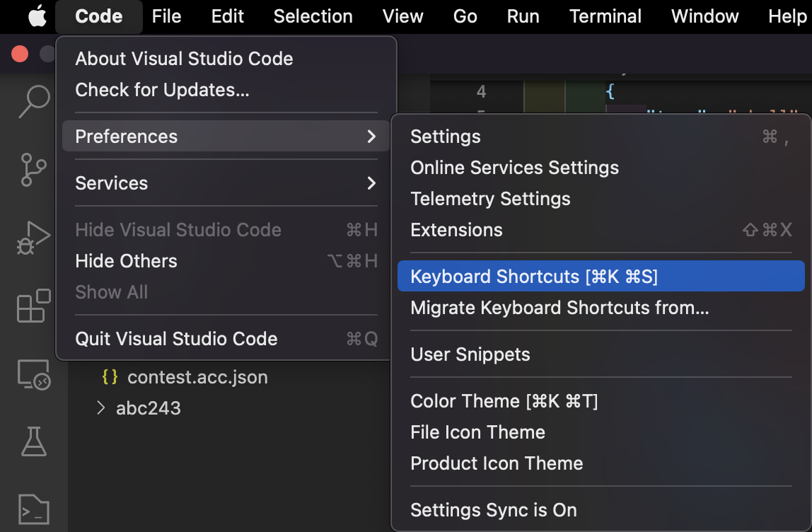Expand the abc243 folder

point(100,408)
